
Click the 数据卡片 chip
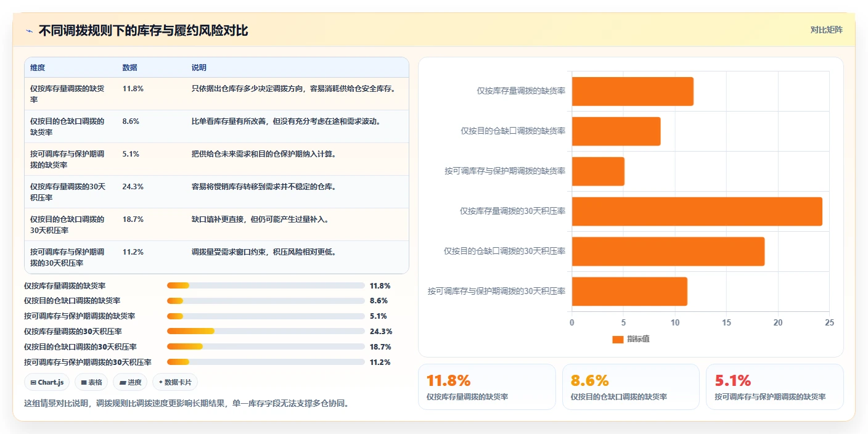click(x=175, y=382)
